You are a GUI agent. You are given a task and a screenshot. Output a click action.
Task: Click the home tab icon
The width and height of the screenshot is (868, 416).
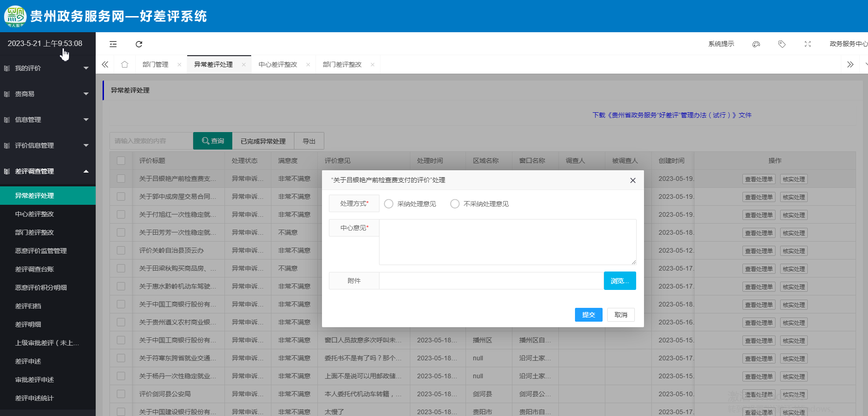[125, 64]
